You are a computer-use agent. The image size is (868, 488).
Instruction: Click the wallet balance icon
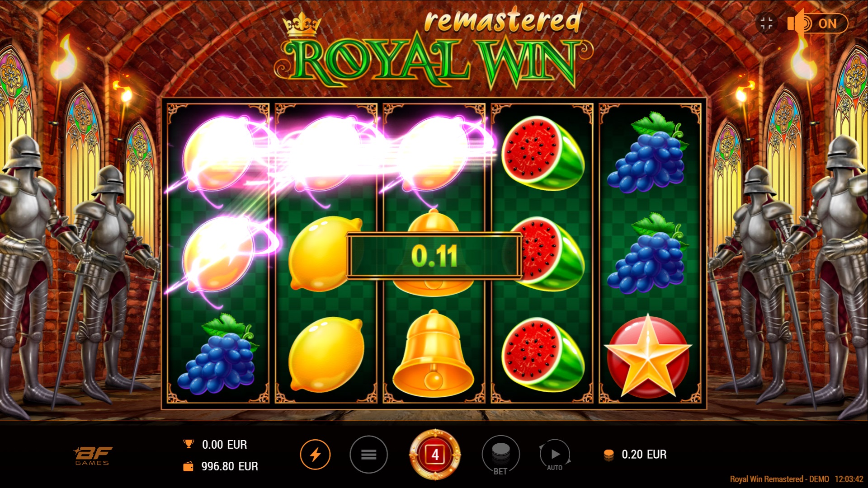coord(188,467)
